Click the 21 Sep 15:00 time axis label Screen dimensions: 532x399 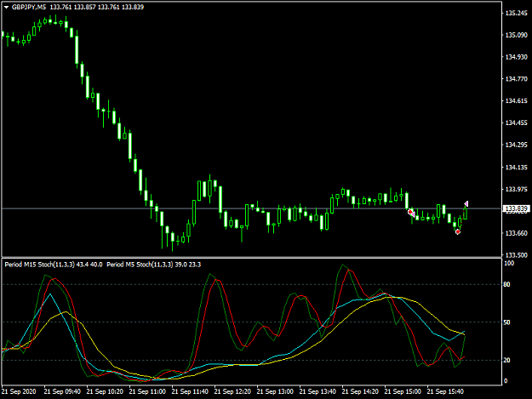pyautogui.click(x=403, y=391)
